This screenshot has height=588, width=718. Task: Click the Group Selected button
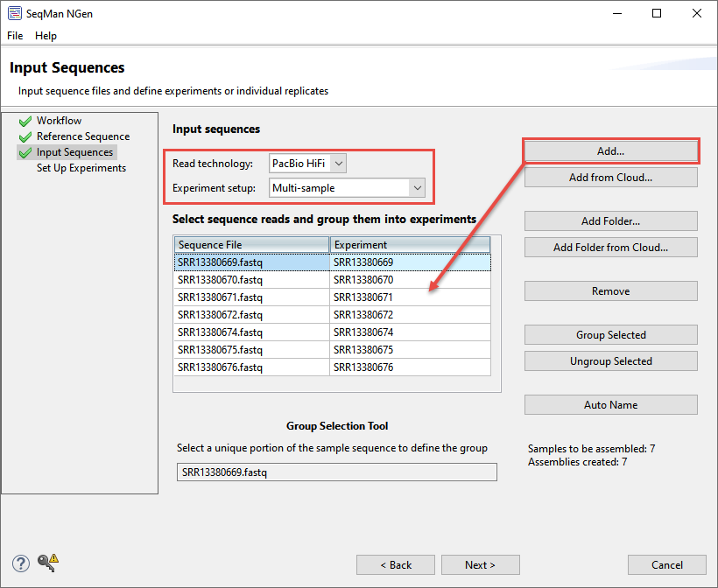[x=610, y=334]
